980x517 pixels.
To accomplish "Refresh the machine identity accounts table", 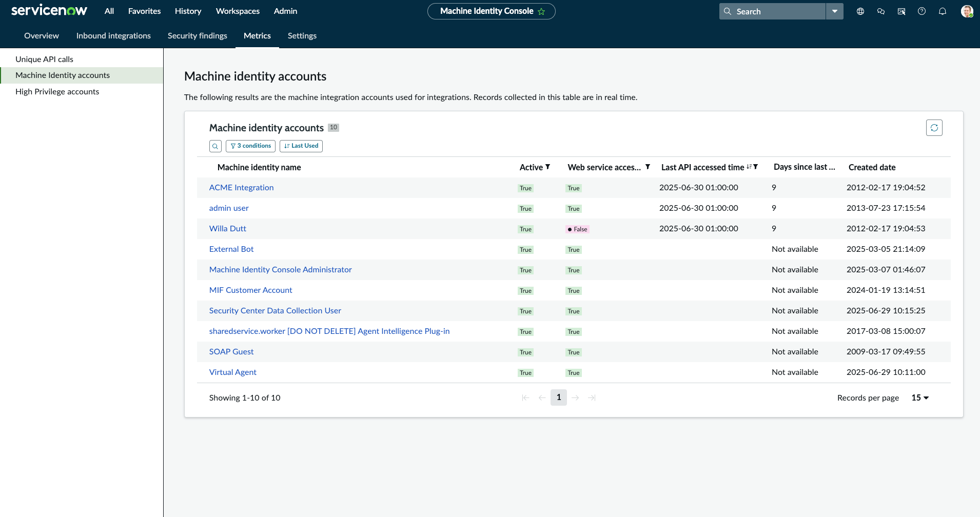I will coord(934,128).
